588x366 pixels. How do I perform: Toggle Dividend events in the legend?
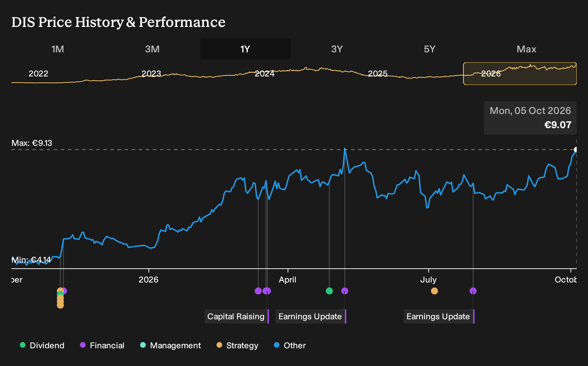[42, 345]
